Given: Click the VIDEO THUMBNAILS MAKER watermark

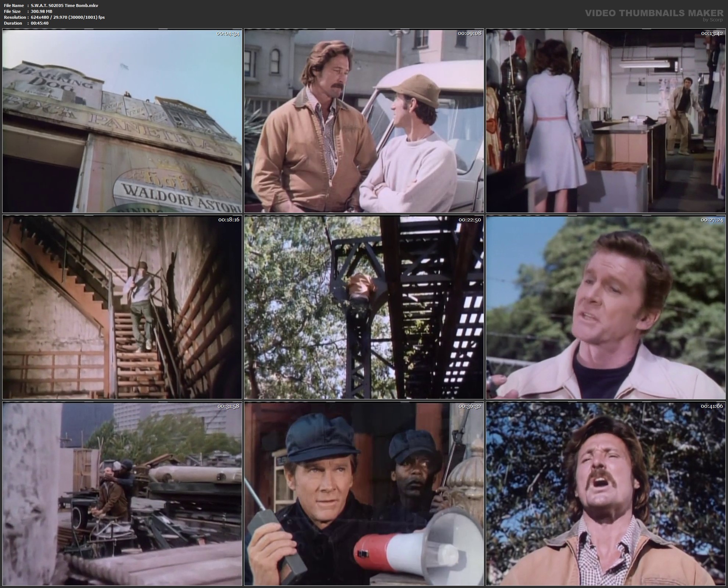Looking at the screenshot, I should point(654,13).
